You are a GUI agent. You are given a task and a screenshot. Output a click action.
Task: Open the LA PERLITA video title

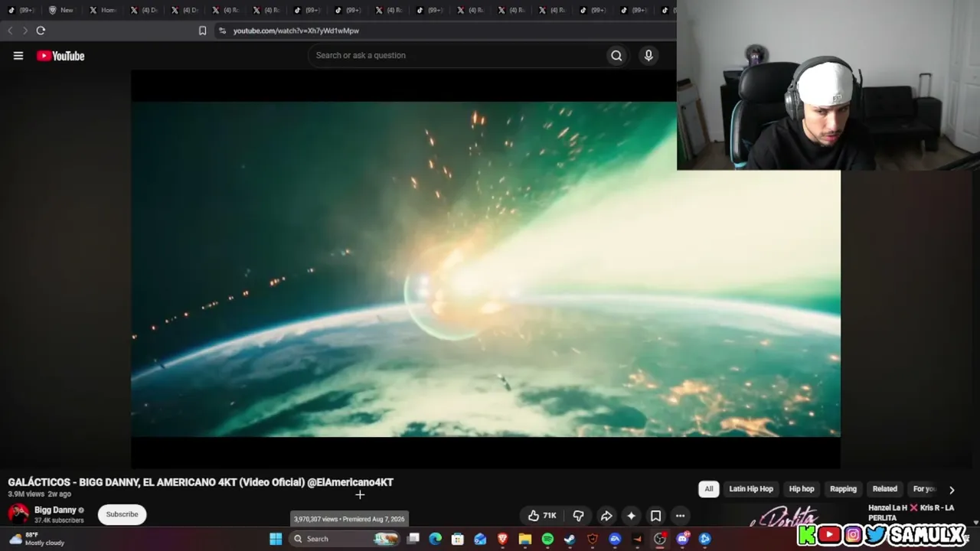[x=911, y=513]
